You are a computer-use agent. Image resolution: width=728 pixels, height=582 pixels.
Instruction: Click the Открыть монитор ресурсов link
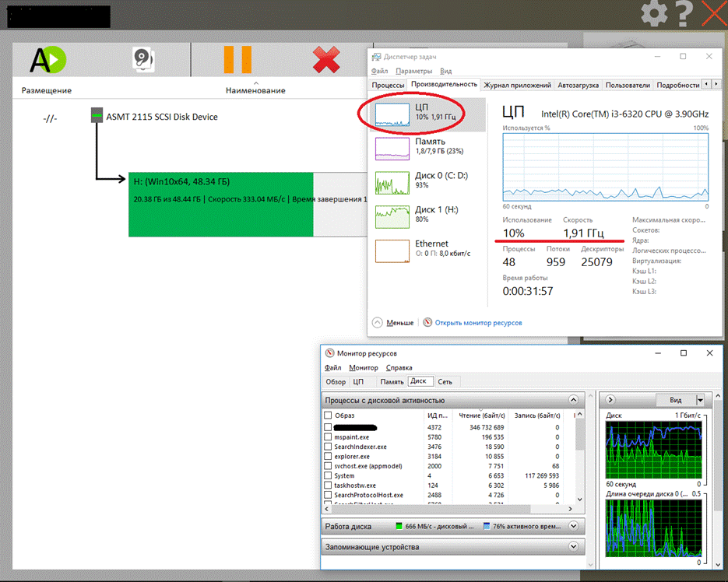pyautogui.click(x=478, y=322)
